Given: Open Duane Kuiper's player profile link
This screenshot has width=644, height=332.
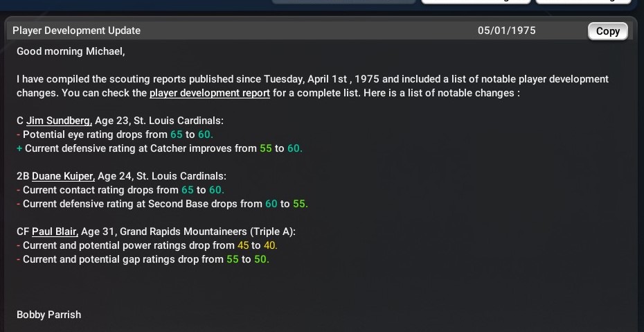Looking at the screenshot, I should coord(62,176).
